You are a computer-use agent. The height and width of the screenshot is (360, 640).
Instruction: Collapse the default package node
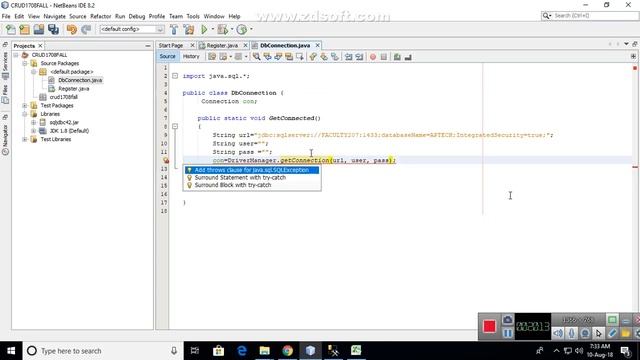click(34, 72)
